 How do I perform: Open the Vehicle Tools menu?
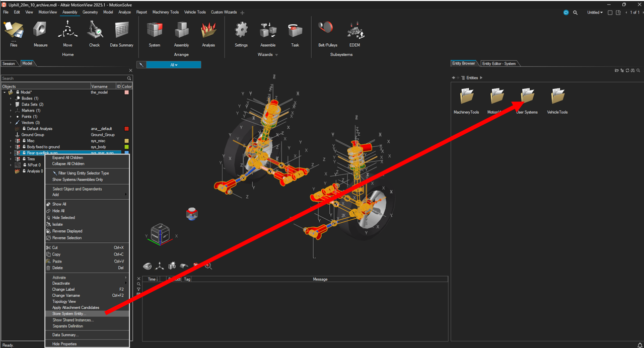point(195,12)
